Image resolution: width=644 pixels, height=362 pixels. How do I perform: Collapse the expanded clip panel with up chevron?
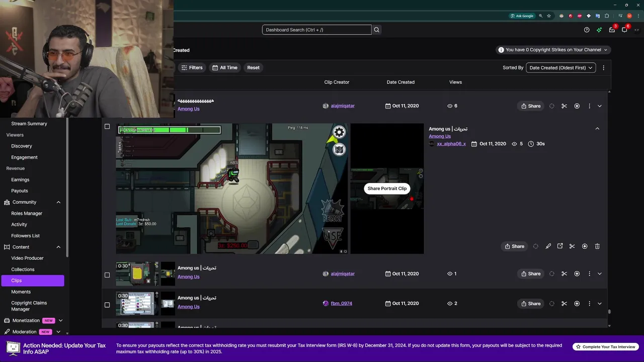597,129
